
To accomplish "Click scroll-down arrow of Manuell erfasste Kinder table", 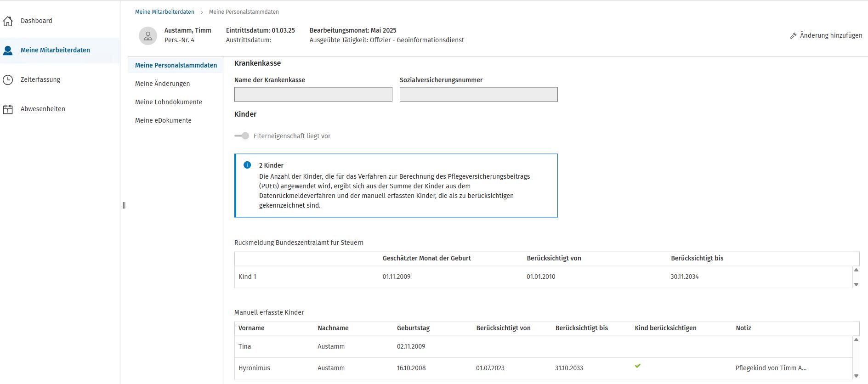I will coord(856,376).
